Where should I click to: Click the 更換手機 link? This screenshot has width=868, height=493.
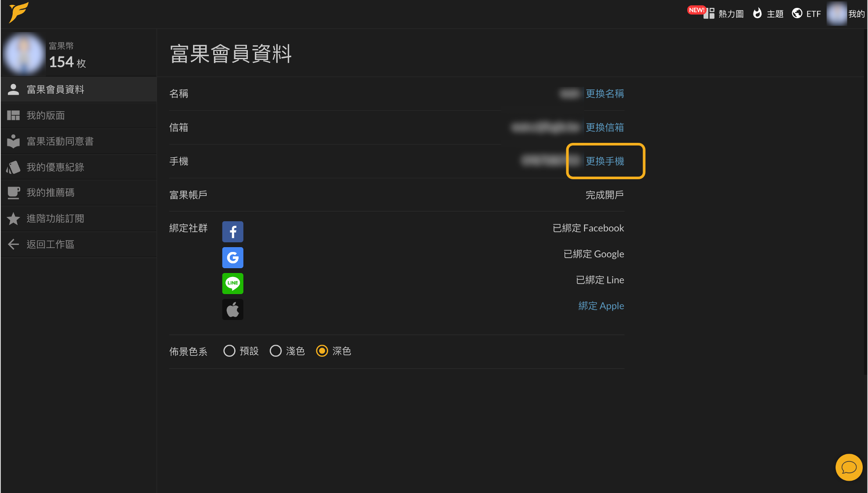click(605, 161)
